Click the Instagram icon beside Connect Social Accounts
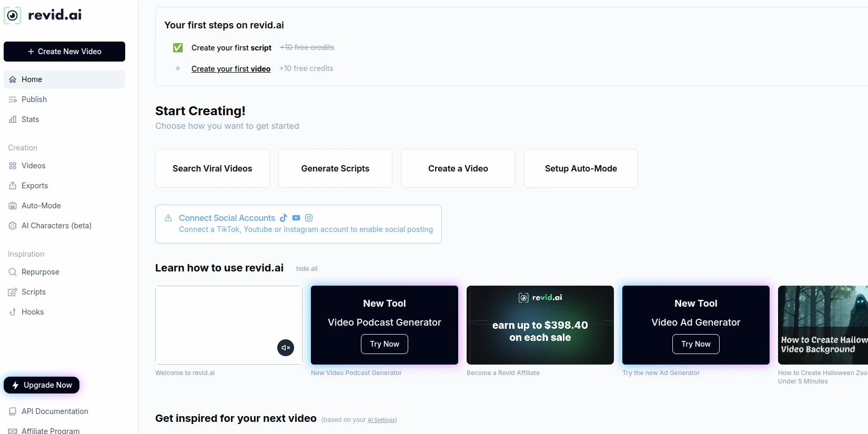Screen dimensions: 868x434 [309, 218]
